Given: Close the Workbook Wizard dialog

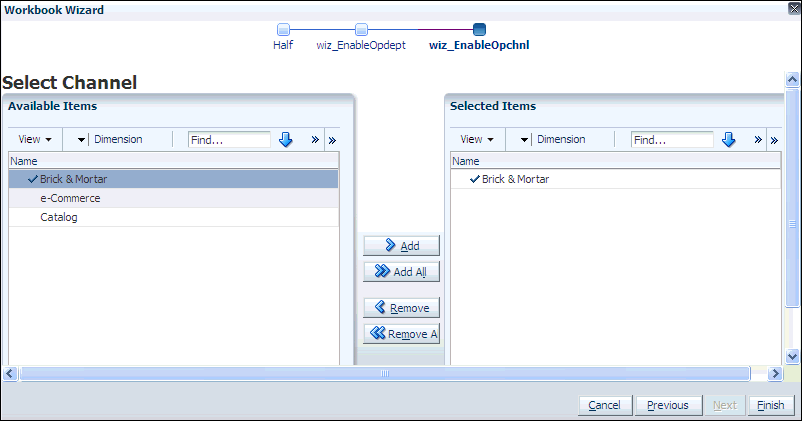Looking at the screenshot, I should pyautogui.click(x=794, y=9).
